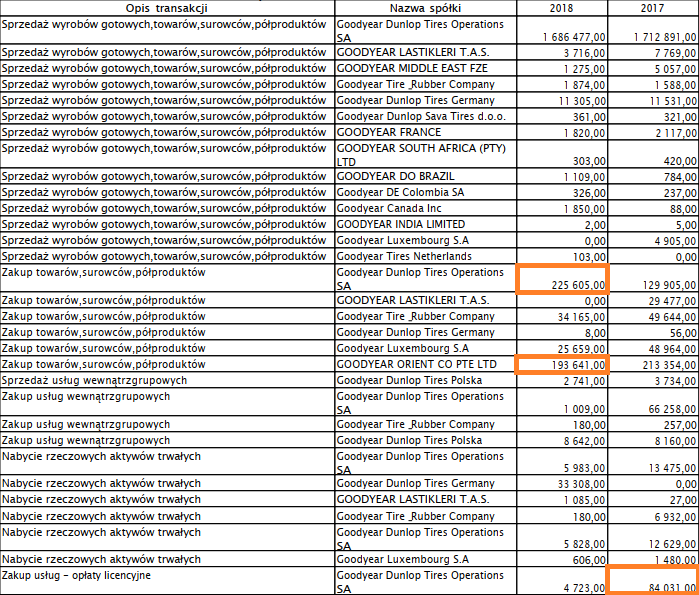This screenshot has width=699, height=595.
Task: Click the value 1 009,00
Action: tap(584, 409)
